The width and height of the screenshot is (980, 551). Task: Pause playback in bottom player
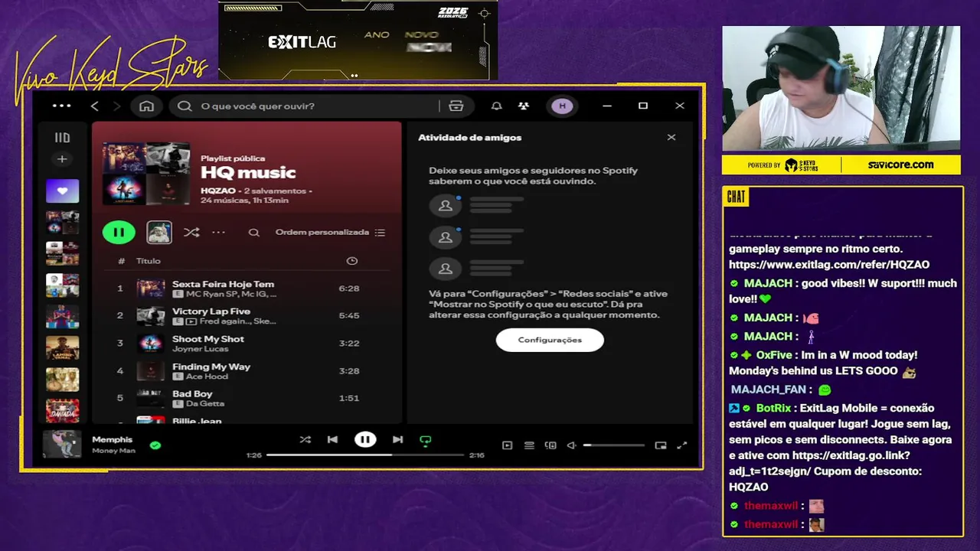pyautogui.click(x=365, y=439)
